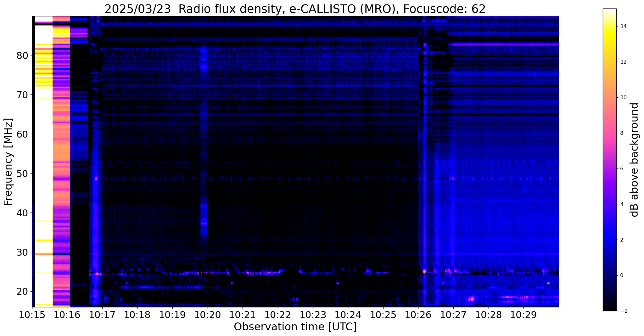The image size is (644, 336).
Task: Click the 10:24 time tick label
Action: click(348, 315)
